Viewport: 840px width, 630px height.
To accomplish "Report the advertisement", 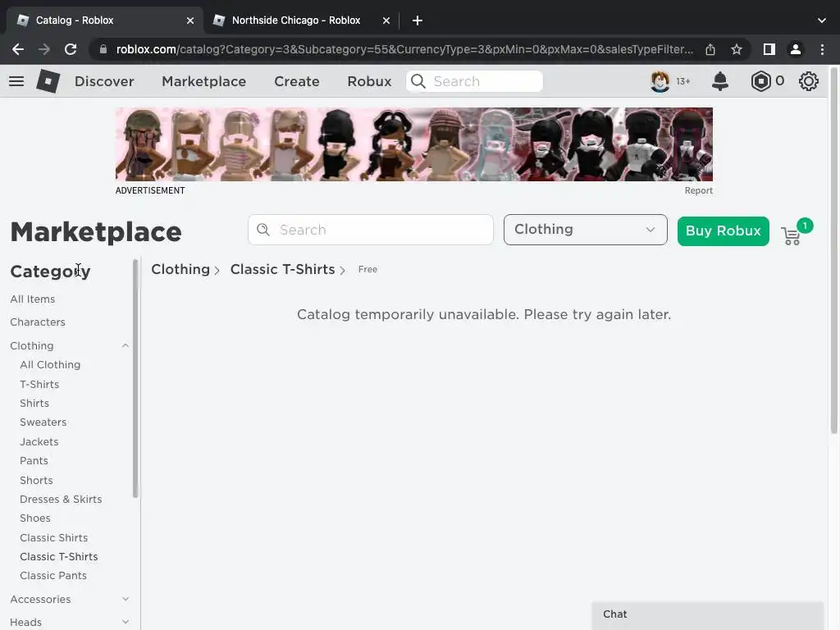I will [699, 190].
